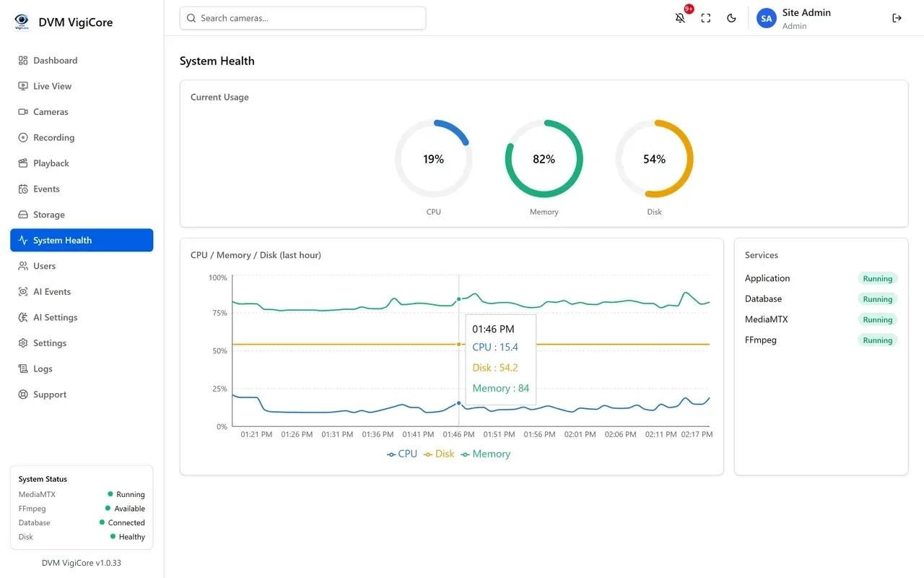
Task: Click the SA user avatar
Action: click(x=767, y=18)
